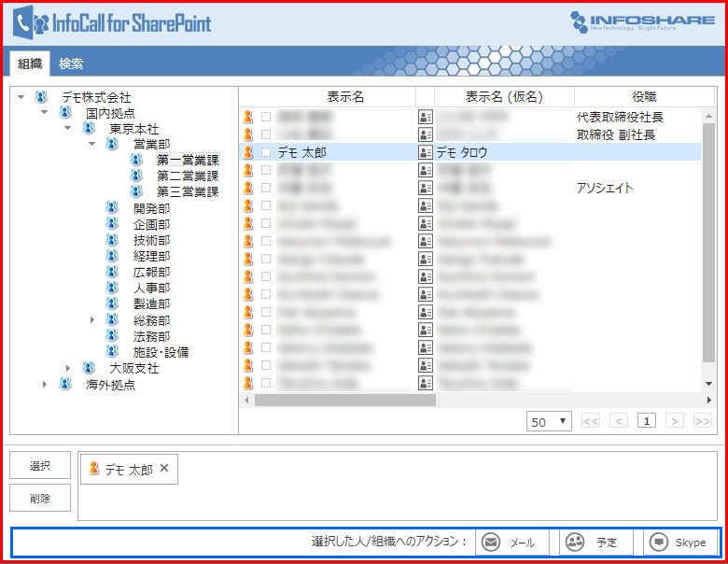Click the 人事部 group icon
Screen dimensions: 728x564
(112, 288)
